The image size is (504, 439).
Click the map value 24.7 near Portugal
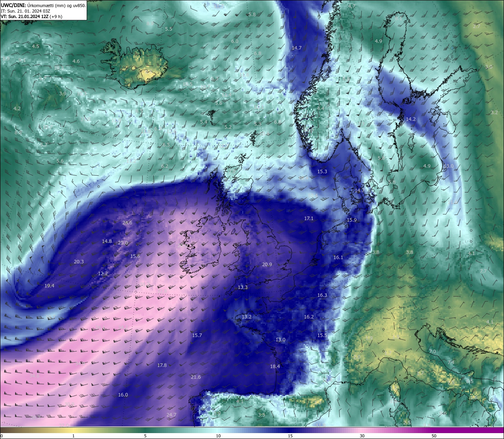[171, 415]
